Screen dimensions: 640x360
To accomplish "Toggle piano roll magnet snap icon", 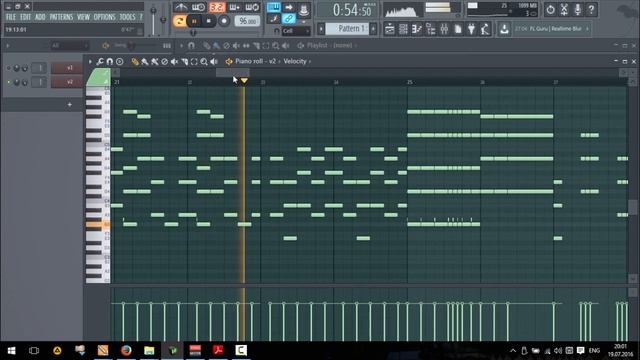I will (x=110, y=62).
